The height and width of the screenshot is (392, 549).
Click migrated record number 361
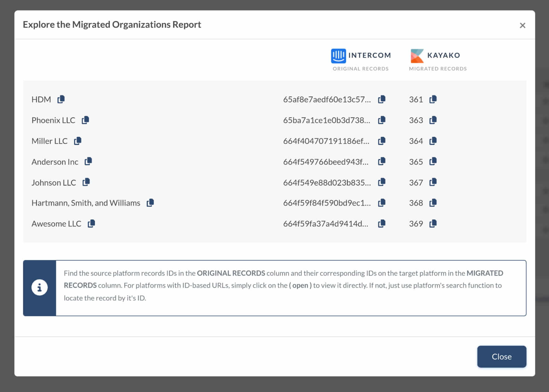click(x=416, y=99)
